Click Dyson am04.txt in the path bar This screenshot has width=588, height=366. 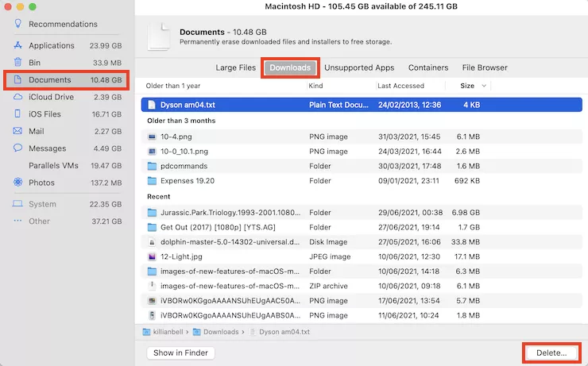click(x=284, y=332)
